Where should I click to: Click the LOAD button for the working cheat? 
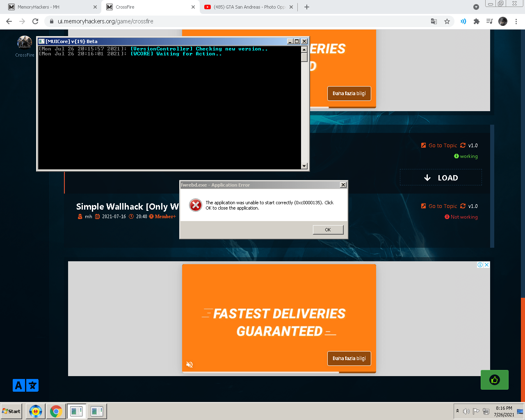(441, 178)
